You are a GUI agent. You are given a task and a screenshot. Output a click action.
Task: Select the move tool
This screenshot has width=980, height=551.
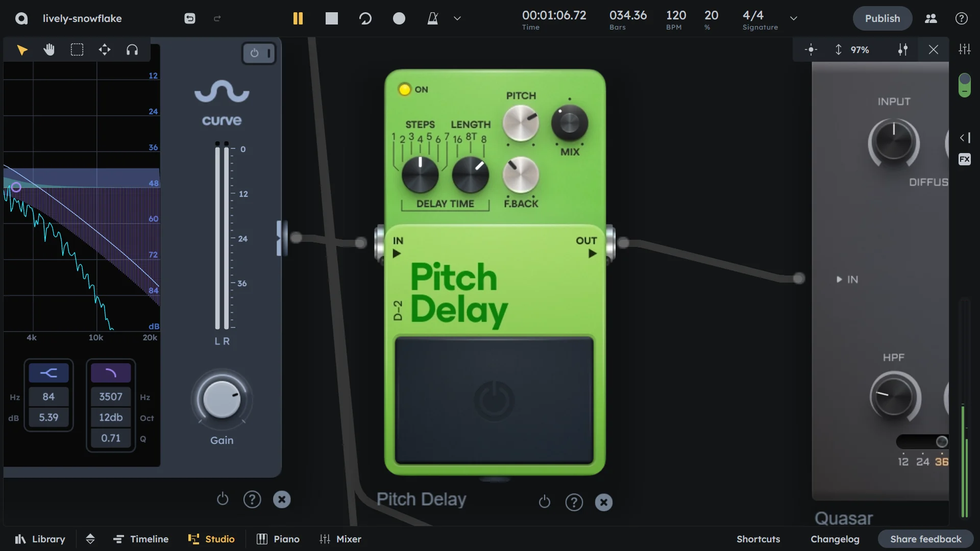[105, 49]
